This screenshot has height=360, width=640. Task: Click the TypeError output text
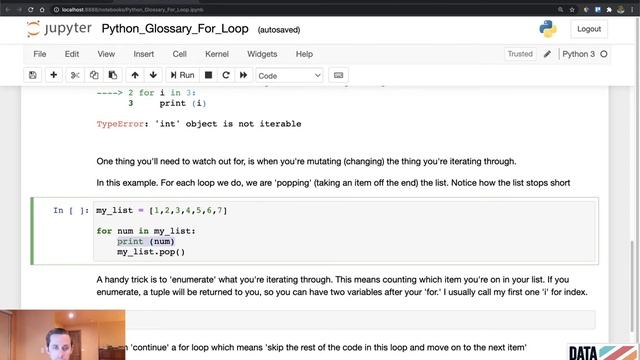199,124
